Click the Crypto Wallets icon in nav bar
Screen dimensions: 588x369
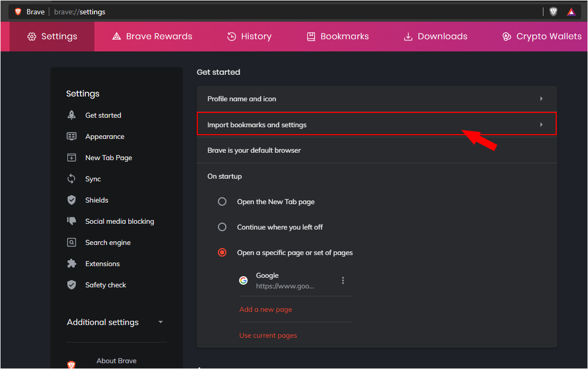coord(507,37)
